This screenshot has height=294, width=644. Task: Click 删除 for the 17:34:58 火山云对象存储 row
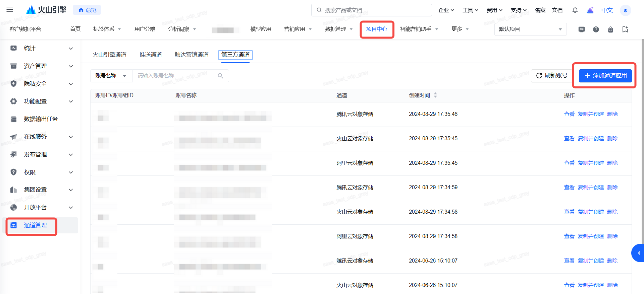612,212
